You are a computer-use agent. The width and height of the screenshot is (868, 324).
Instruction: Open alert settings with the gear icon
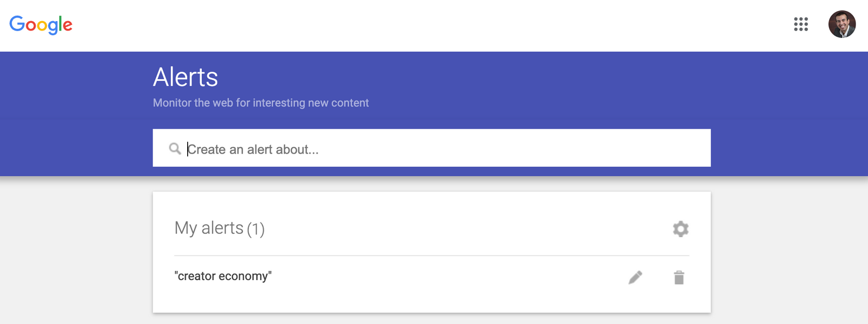click(680, 228)
